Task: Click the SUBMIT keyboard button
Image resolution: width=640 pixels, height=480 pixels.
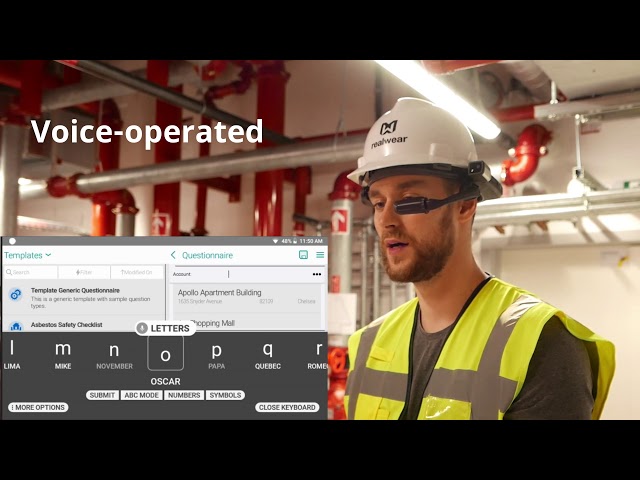Action: 102,395
